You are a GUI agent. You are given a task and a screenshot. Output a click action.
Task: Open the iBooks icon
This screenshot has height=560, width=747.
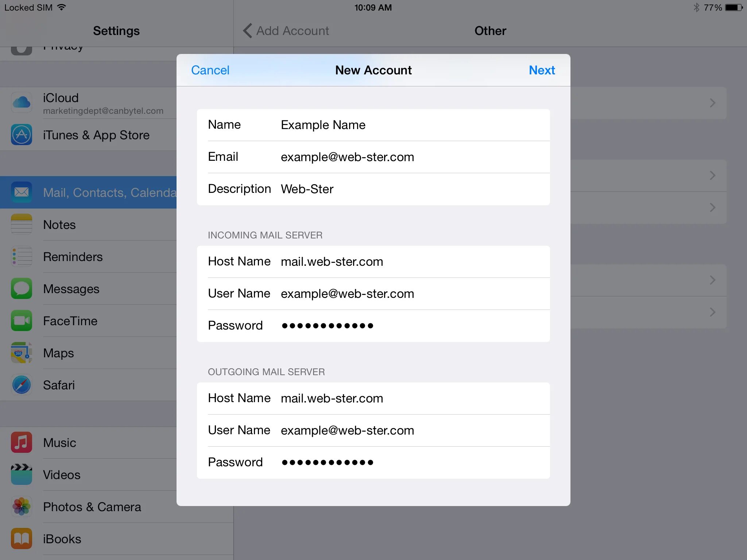click(22, 538)
